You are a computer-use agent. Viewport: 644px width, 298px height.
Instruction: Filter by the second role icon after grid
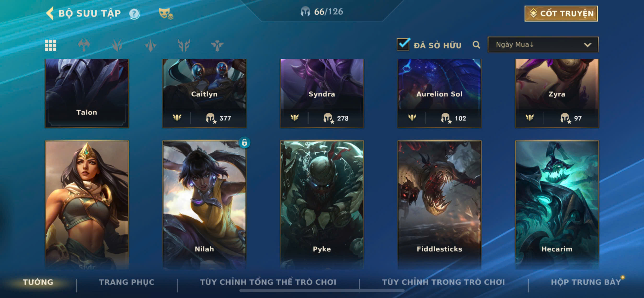pyautogui.click(x=117, y=45)
